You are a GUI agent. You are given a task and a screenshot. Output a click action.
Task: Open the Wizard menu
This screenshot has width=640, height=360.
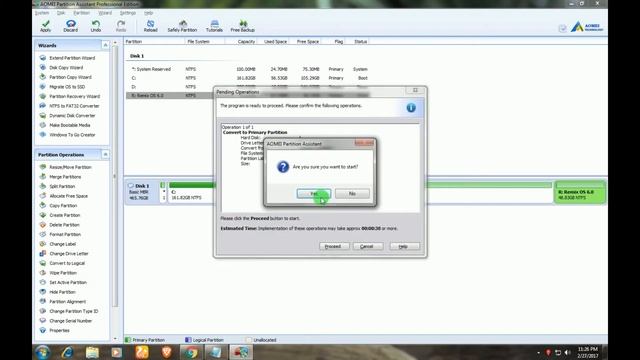[x=105, y=13]
